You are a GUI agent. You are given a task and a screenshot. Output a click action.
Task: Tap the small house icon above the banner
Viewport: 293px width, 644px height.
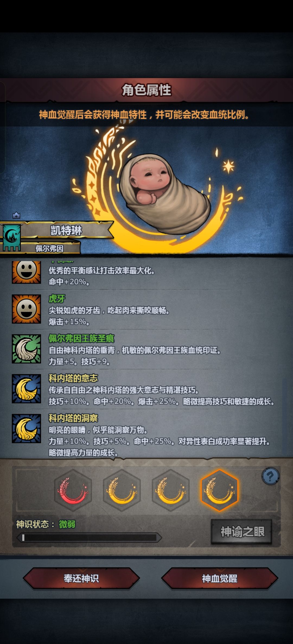pyautogui.click(x=16, y=215)
